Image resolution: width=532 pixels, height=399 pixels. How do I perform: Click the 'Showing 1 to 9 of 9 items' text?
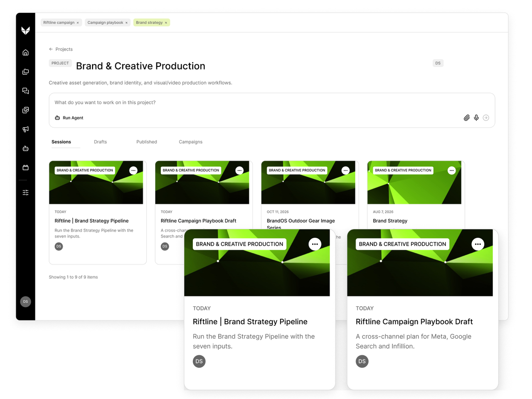[73, 277]
